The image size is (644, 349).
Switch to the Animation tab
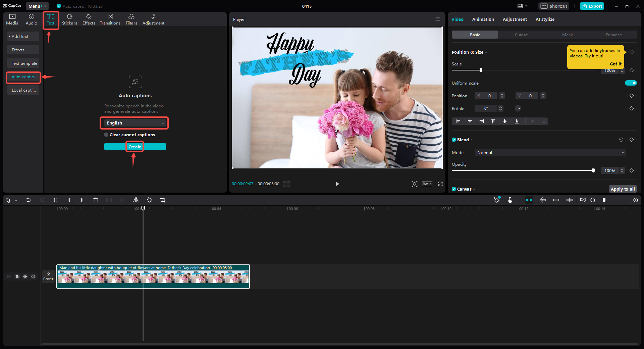[x=483, y=19]
